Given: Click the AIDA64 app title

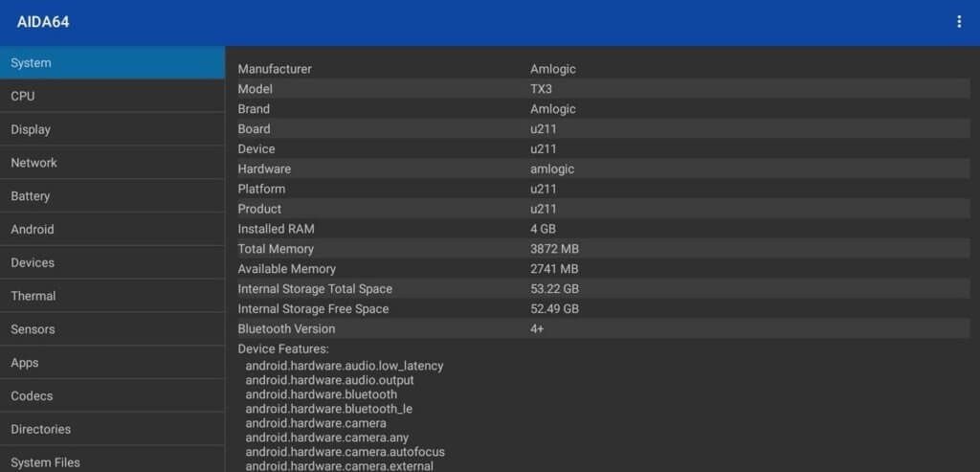Looking at the screenshot, I should (43, 22).
